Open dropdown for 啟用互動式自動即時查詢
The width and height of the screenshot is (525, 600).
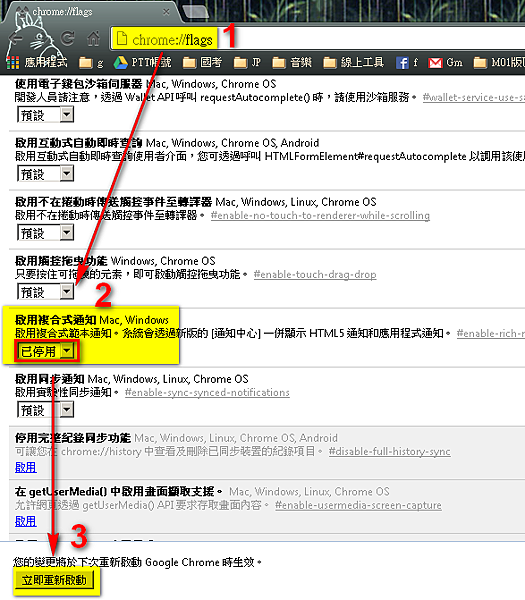(45, 174)
